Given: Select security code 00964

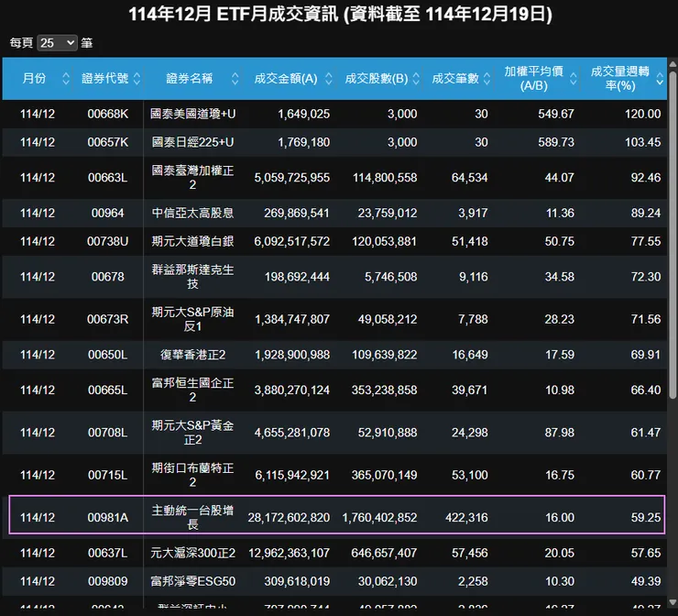Looking at the screenshot, I should coord(108,214).
